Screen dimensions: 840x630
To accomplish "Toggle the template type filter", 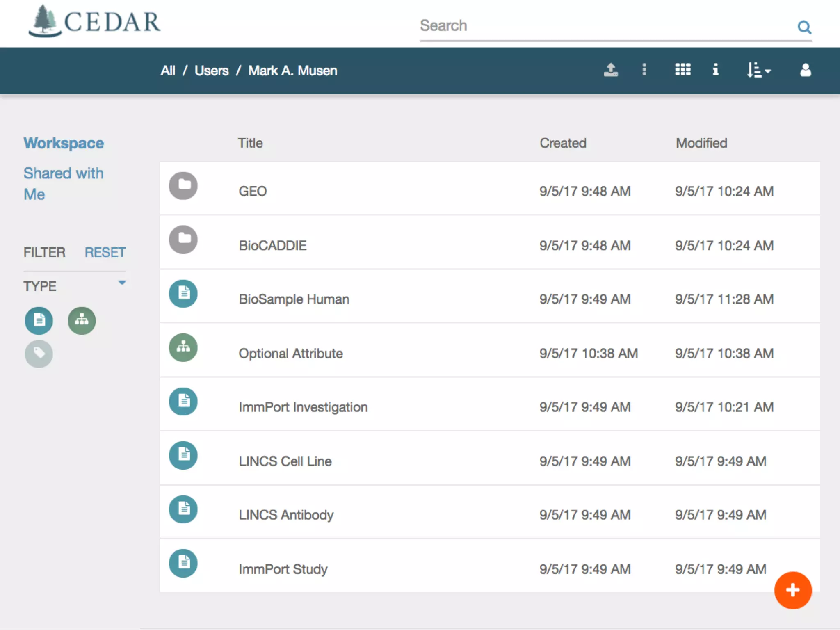I will pyautogui.click(x=39, y=321).
